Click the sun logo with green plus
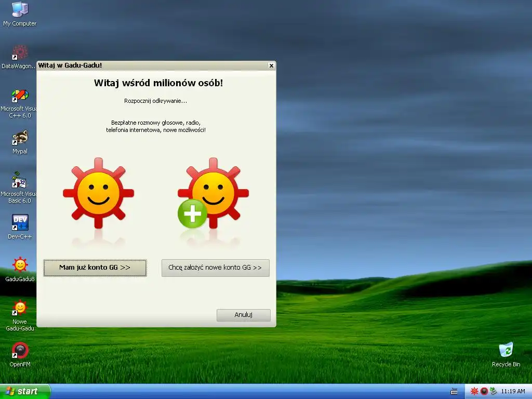 213,193
